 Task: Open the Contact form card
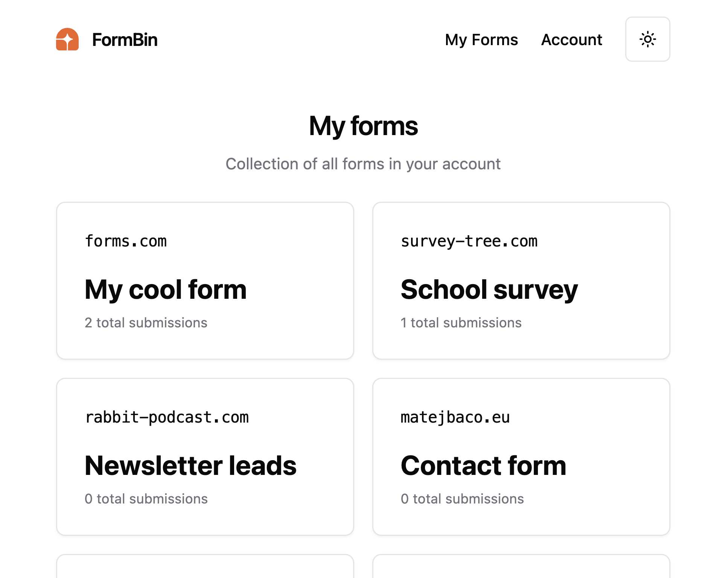click(521, 457)
